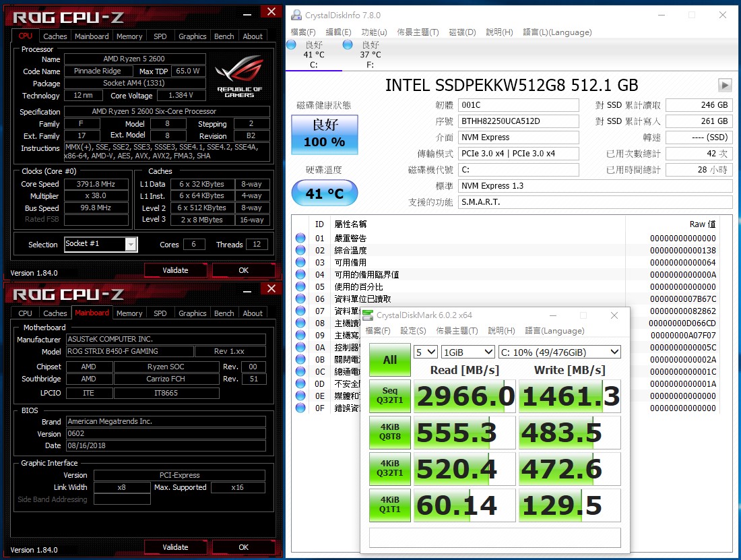This screenshot has width=741, height=560.
Task: Minimize the upper ROG CPU-Z window
Action: point(247,14)
